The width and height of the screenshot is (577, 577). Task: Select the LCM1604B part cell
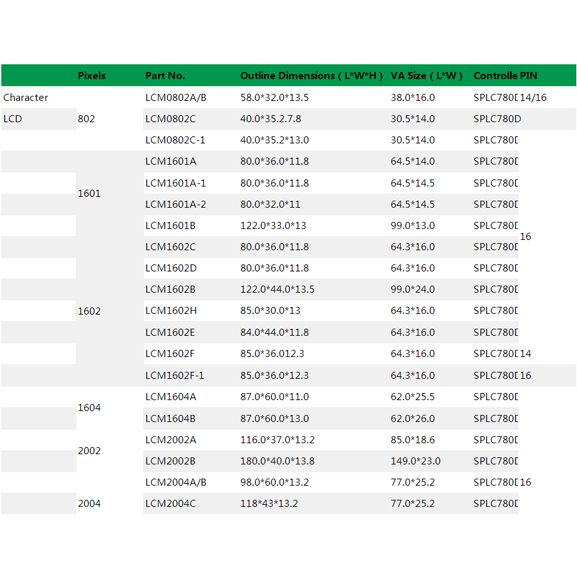(170, 418)
